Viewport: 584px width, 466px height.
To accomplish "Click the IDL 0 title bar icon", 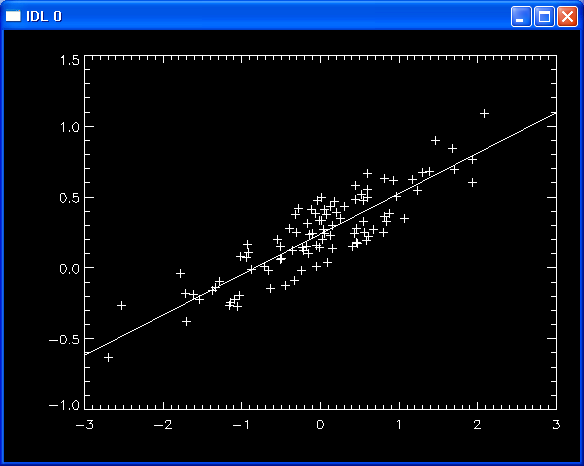I will point(13,16).
